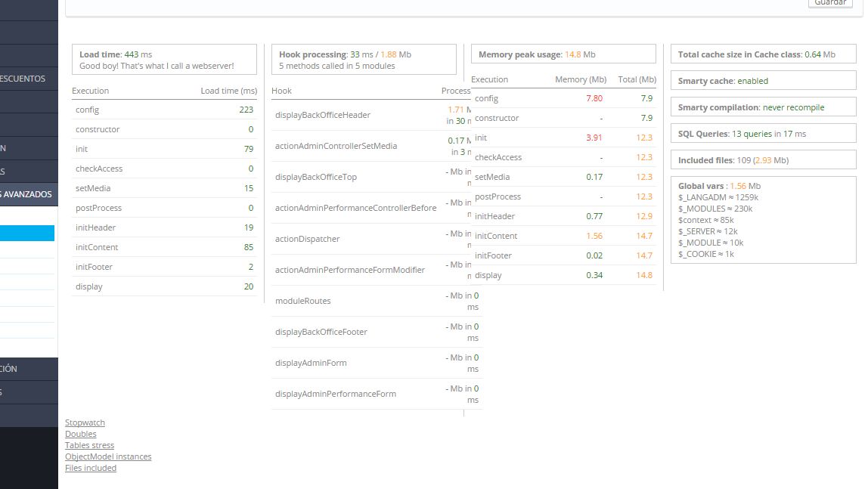Click the $_MODULES ≈ 230k entry
This screenshot has width=868, height=489.
(x=715, y=209)
